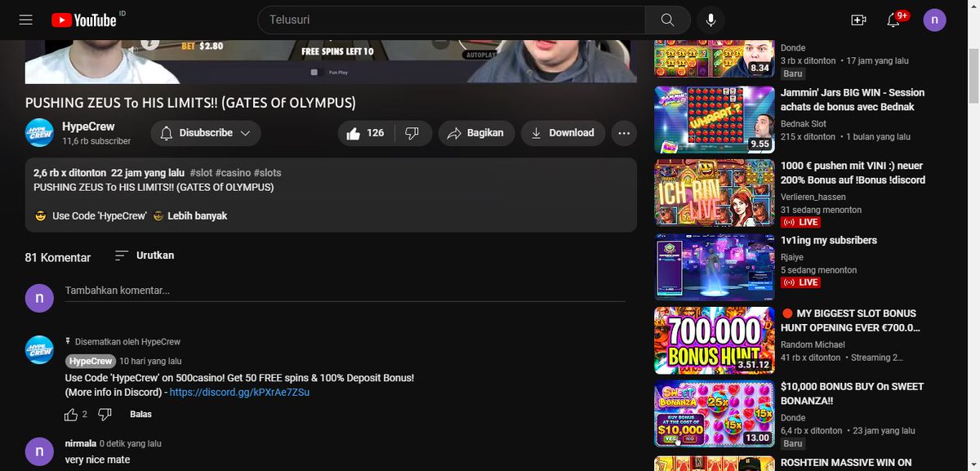Viewport: 980px width, 471px height.
Task: Click nirmala comment avatar
Action: click(x=39, y=451)
